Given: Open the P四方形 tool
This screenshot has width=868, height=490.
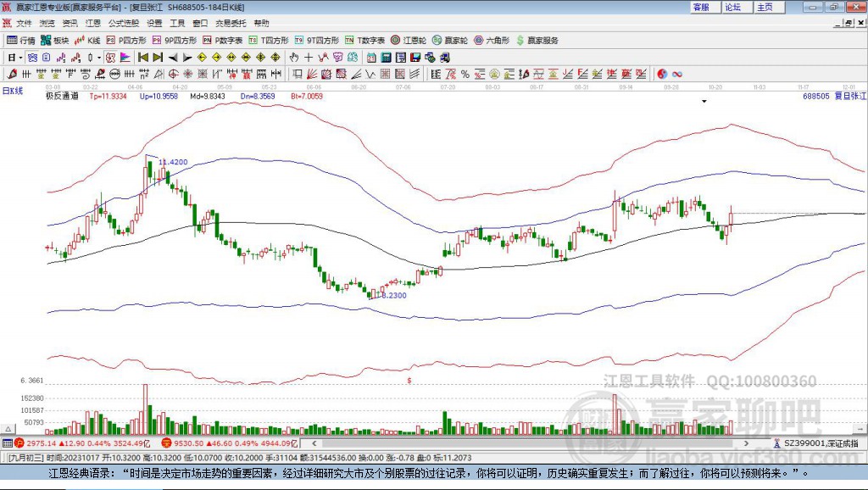Looking at the screenshot, I should click(125, 41).
